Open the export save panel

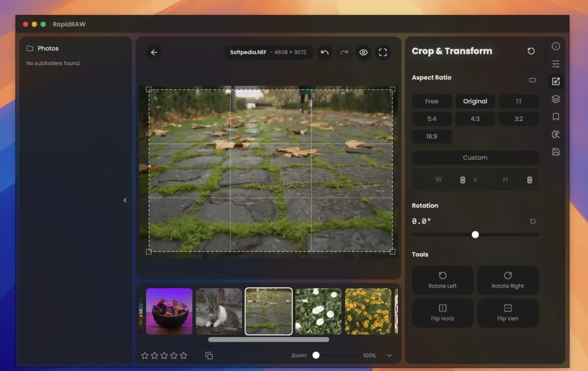[x=556, y=152]
